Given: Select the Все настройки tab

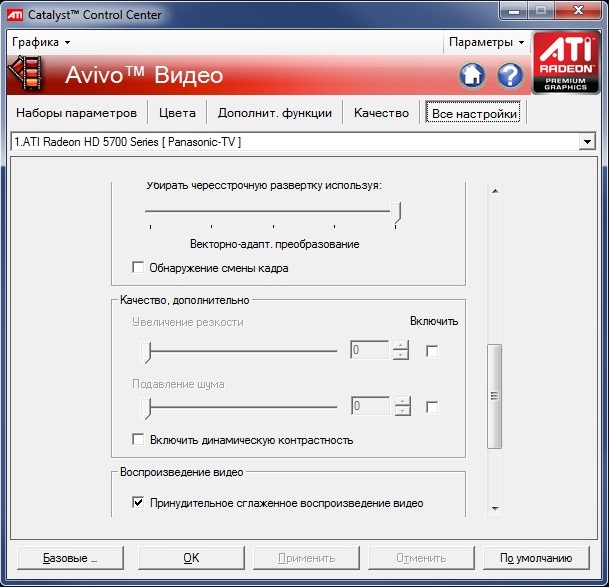Looking at the screenshot, I should [x=473, y=113].
